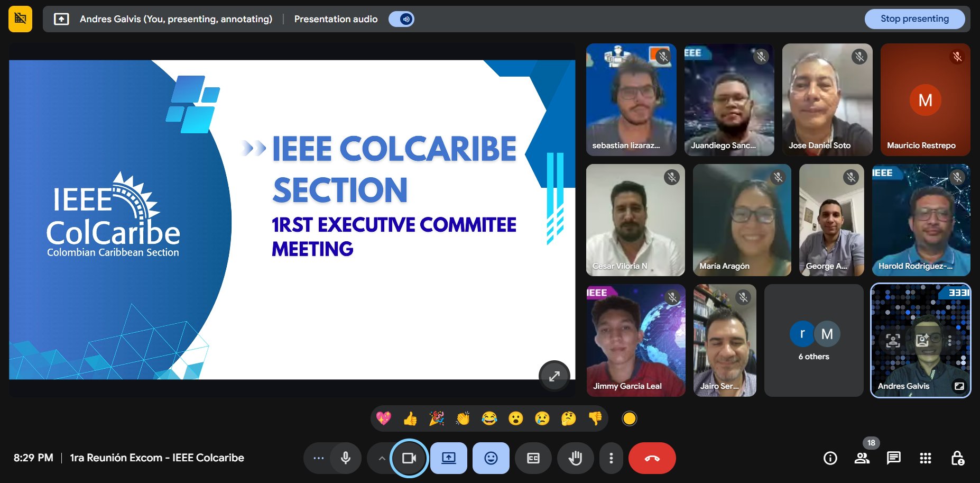The width and height of the screenshot is (980, 483).
Task: Send the thumbs down reaction
Action: click(595, 418)
